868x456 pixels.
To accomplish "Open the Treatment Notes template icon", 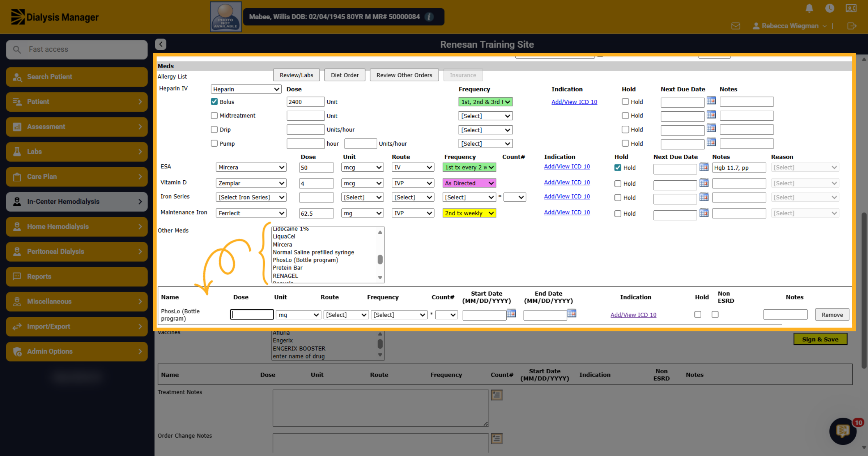I will coord(497,395).
